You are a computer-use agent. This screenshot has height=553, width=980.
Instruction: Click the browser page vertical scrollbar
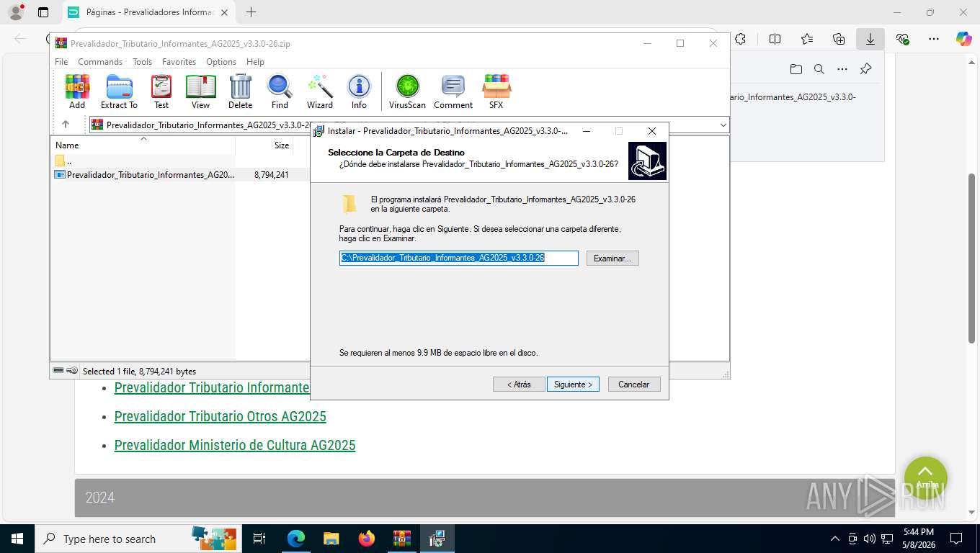(x=971, y=258)
